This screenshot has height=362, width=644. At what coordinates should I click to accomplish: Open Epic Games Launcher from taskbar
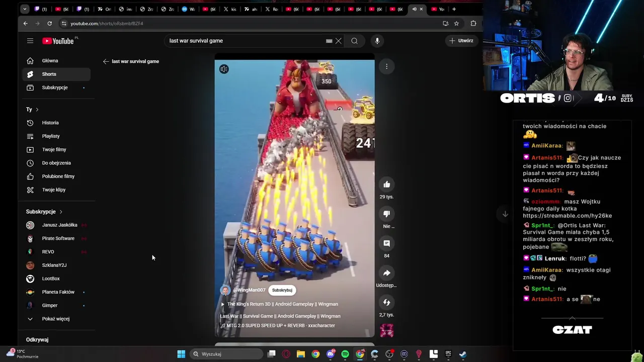pyautogui.click(x=448, y=354)
